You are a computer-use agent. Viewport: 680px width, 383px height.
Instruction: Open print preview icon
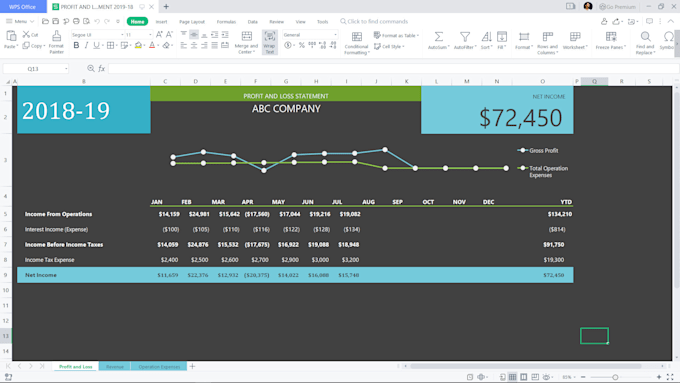point(87,21)
